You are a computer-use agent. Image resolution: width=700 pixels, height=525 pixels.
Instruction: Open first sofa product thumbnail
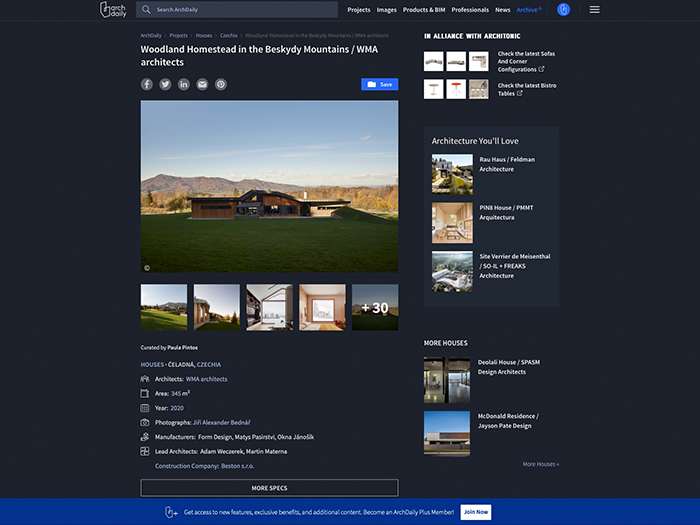[433, 61]
